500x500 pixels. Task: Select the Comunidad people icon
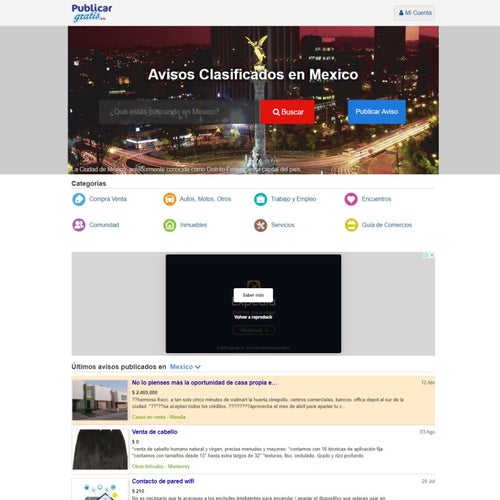[79, 225]
